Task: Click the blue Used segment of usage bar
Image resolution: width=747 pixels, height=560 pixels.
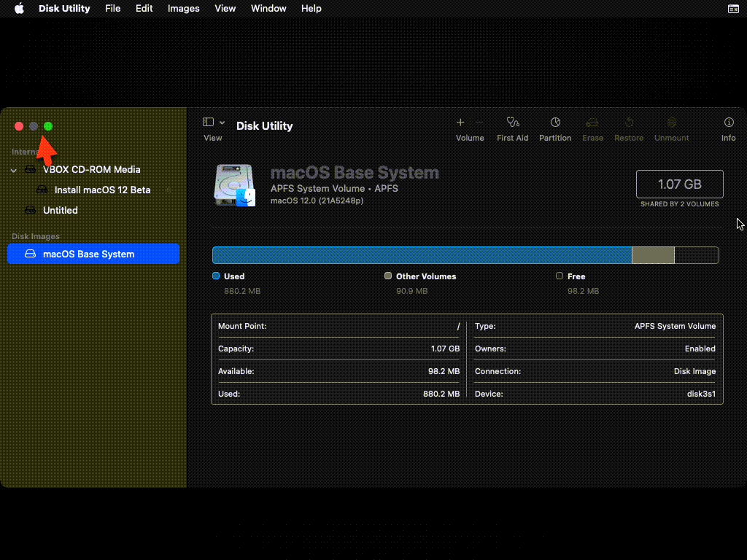Action: pyautogui.click(x=421, y=255)
